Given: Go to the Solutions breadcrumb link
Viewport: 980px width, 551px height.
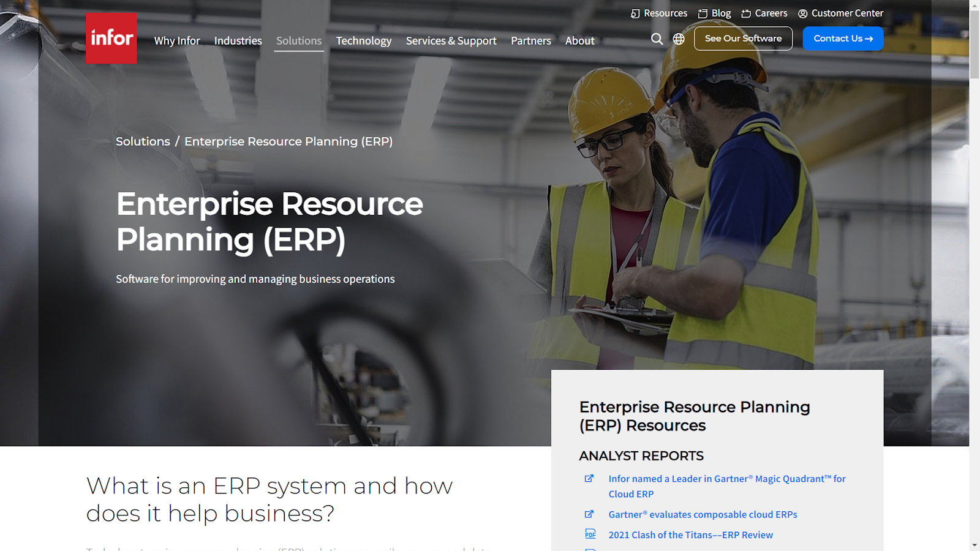Looking at the screenshot, I should coord(143,141).
